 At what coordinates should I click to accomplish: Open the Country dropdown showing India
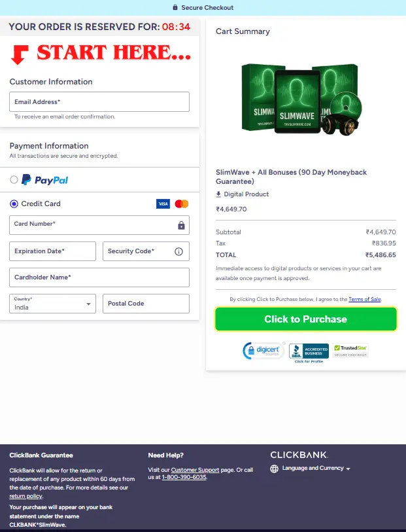click(x=52, y=304)
